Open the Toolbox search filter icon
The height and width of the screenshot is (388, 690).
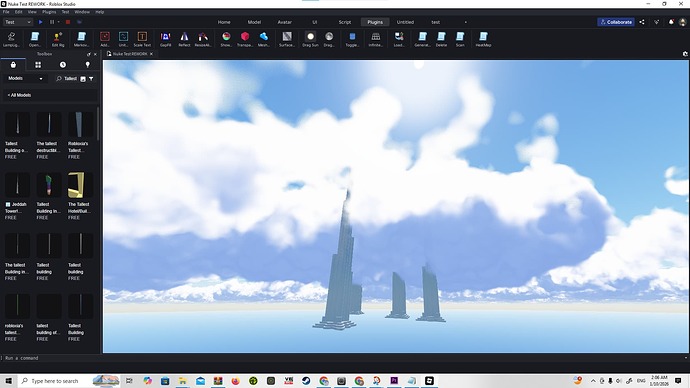click(91, 79)
